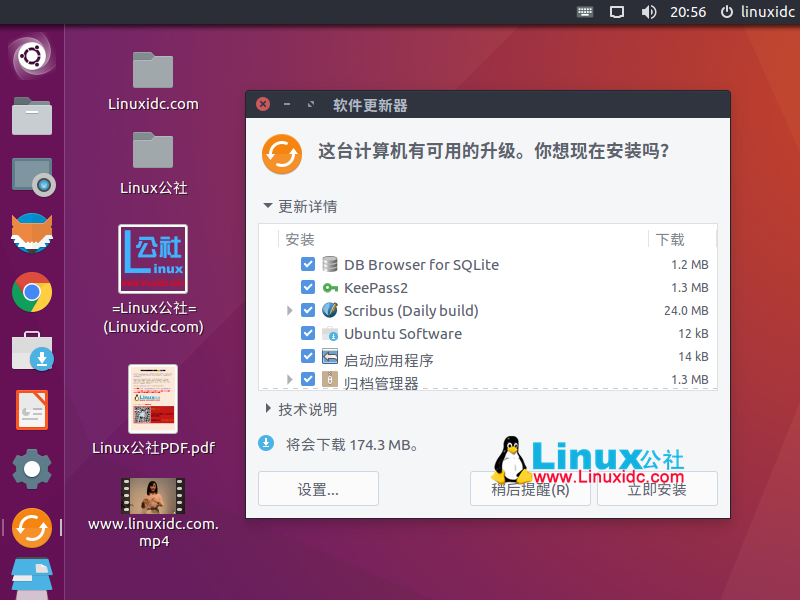
Task: Uncheck the 归档管理器 update
Action: [x=308, y=379]
